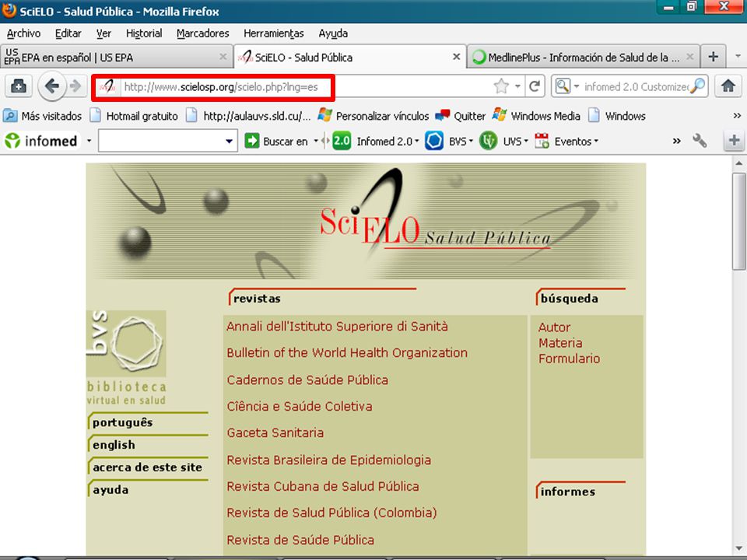Open the Marcadores menu
The width and height of the screenshot is (747, 560).
(202, 33)
